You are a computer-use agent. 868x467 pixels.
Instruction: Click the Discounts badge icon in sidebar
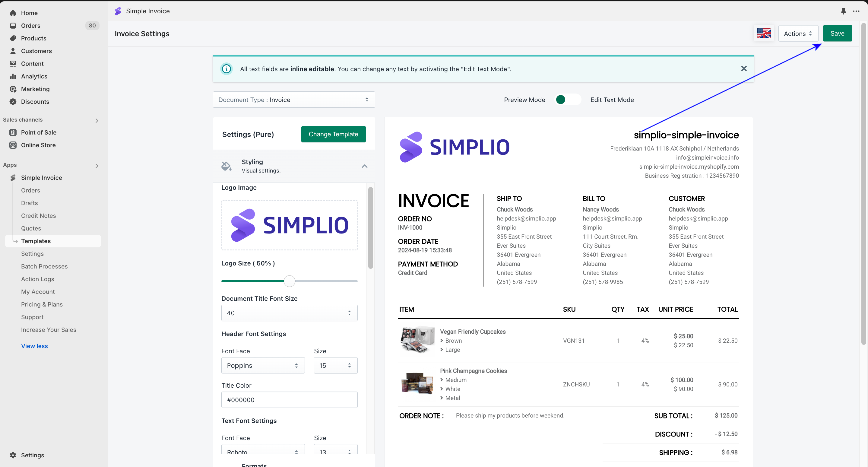click(x=13, y=101)
